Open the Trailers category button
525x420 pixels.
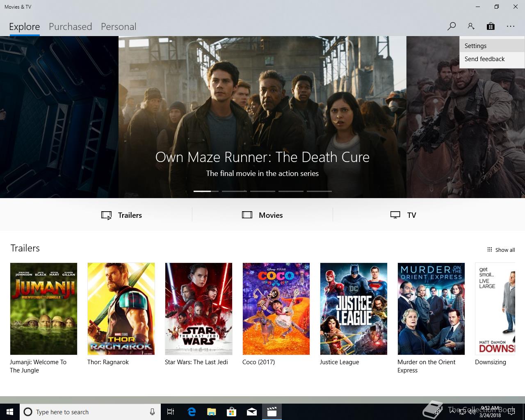pos(121,215)
